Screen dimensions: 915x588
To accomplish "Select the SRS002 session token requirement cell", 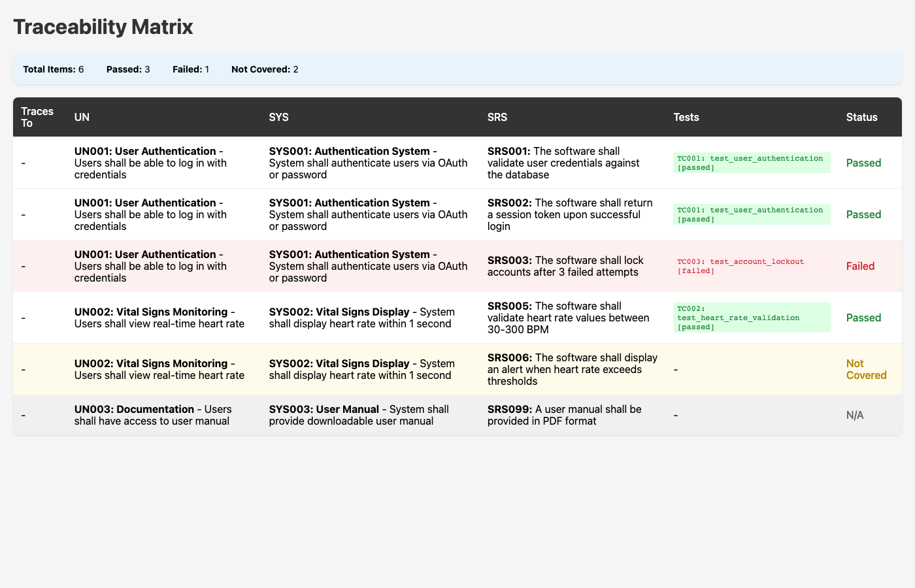I will pos(573,214).
